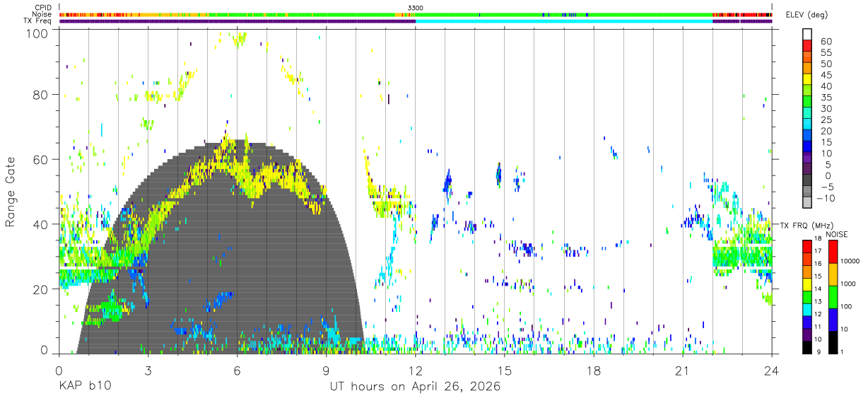Click the 55 label on ELEV color bar

825,53
